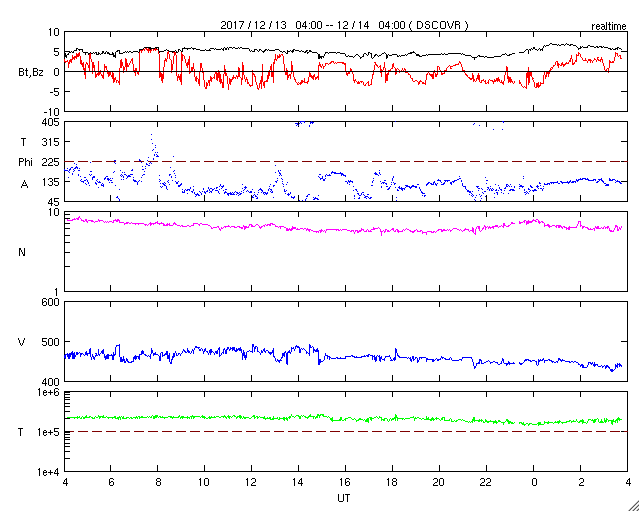Click the "500" tick on the V axis
Screen dimensions: 640x512
51,342
